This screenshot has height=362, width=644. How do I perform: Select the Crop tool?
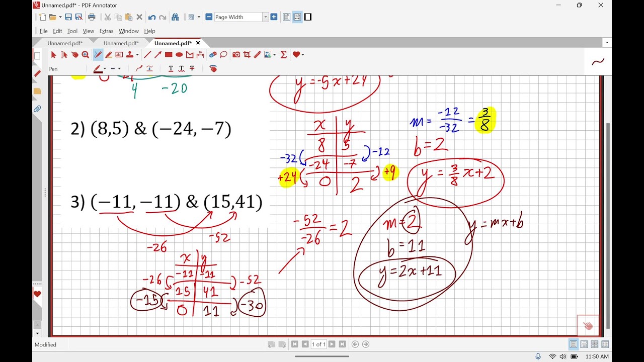tap(247, 55)
